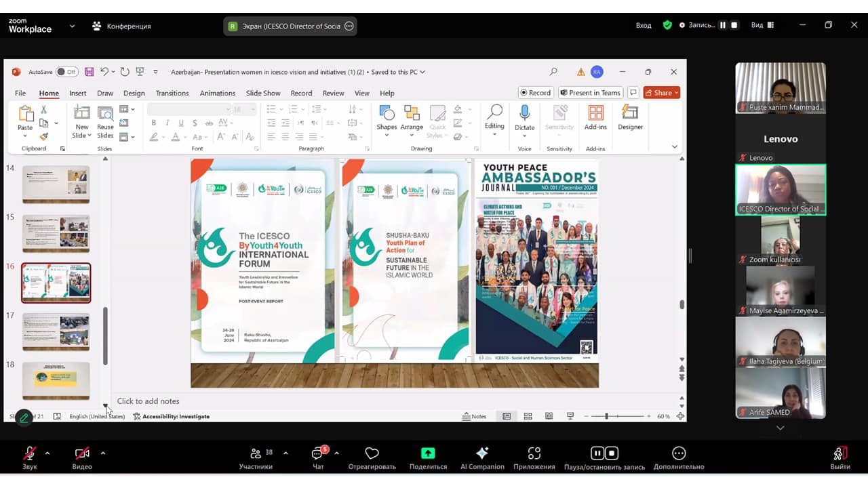Open Zoom Chat panel

[x=318, y=458]
